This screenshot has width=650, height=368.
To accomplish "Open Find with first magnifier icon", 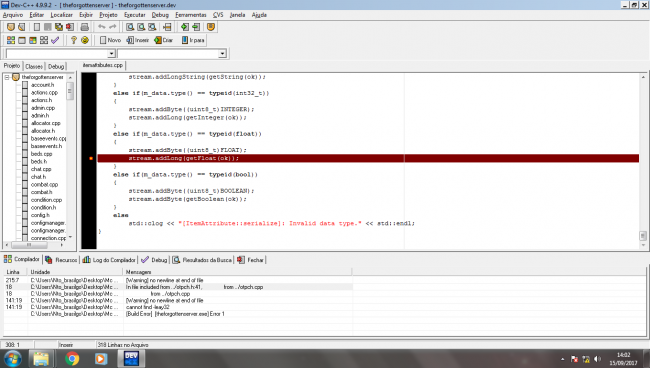I will tap(130, 27).
